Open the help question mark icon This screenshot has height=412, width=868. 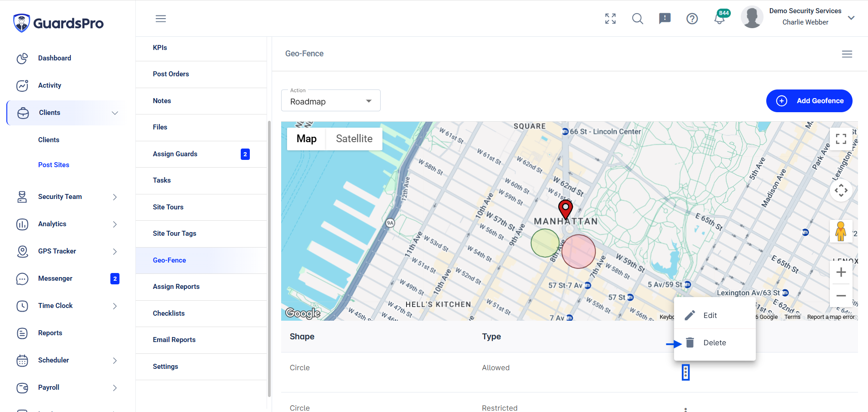click(x=692, y=19)
